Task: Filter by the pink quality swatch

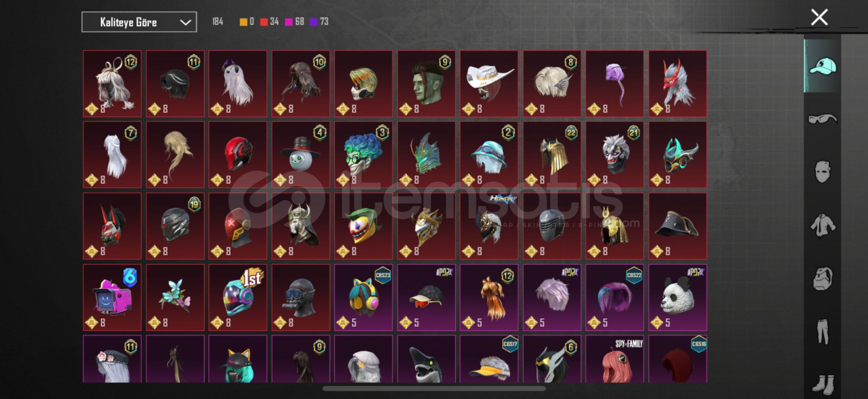Action: pyautogui.click(x=289, y=22)
